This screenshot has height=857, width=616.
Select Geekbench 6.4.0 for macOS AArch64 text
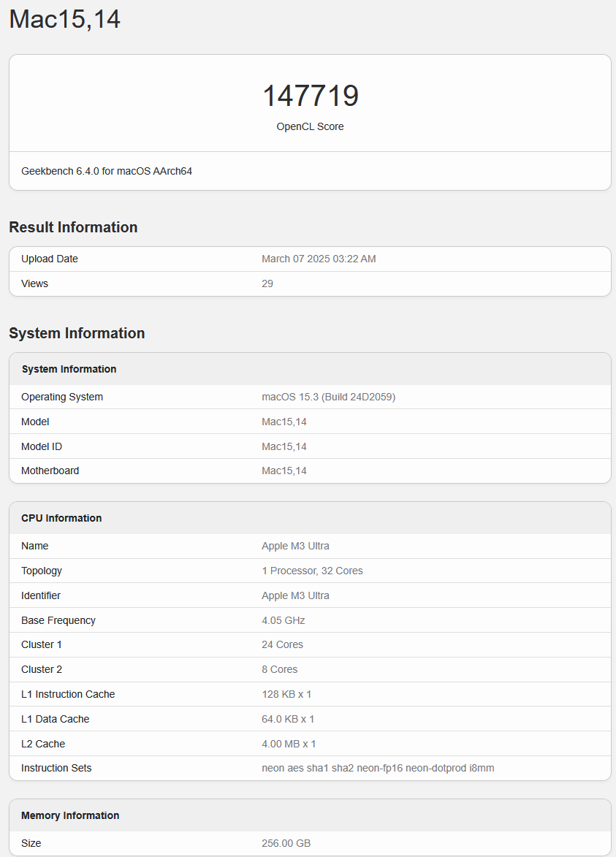tap(107, 171)
